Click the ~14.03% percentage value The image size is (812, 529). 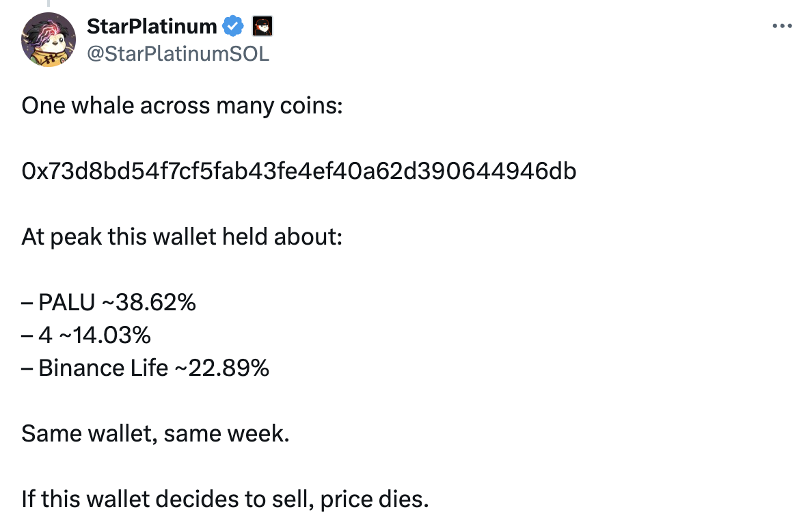pos(103,336)
